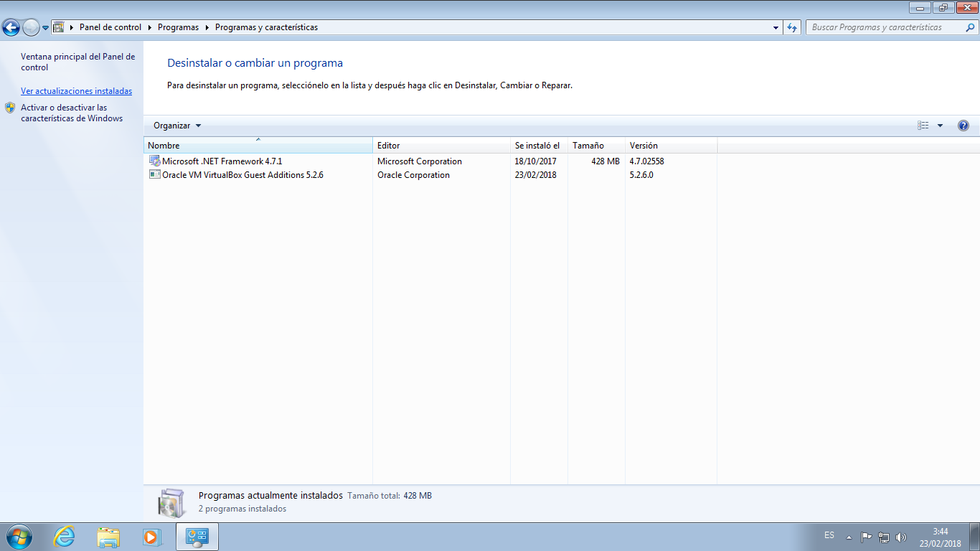Select 'Oracle VM VirtualBox Guest Additions 5.2.6' row
Viewport: 980px width, 551px height.
pyautogui.click(x=430, y=175)
